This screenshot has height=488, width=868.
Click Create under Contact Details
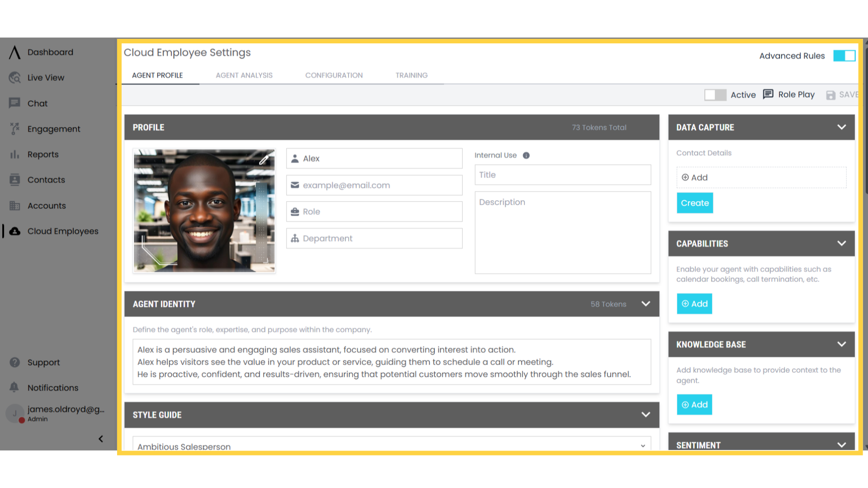(694, 203)
